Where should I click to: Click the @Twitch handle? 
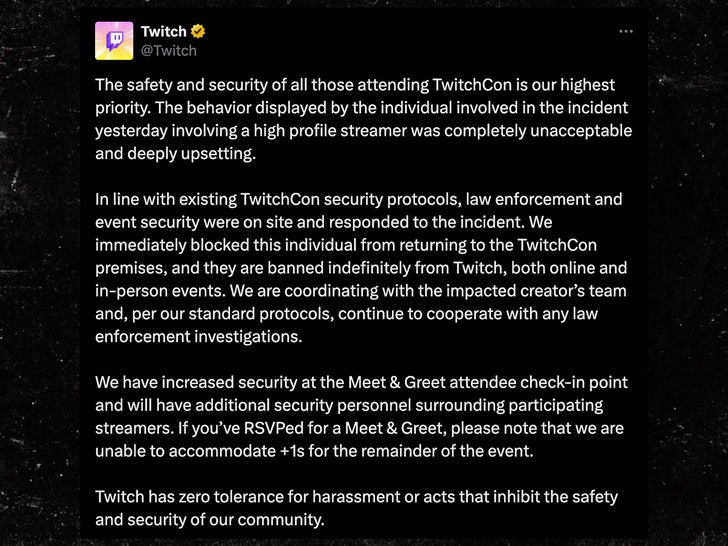coord(168,50)
